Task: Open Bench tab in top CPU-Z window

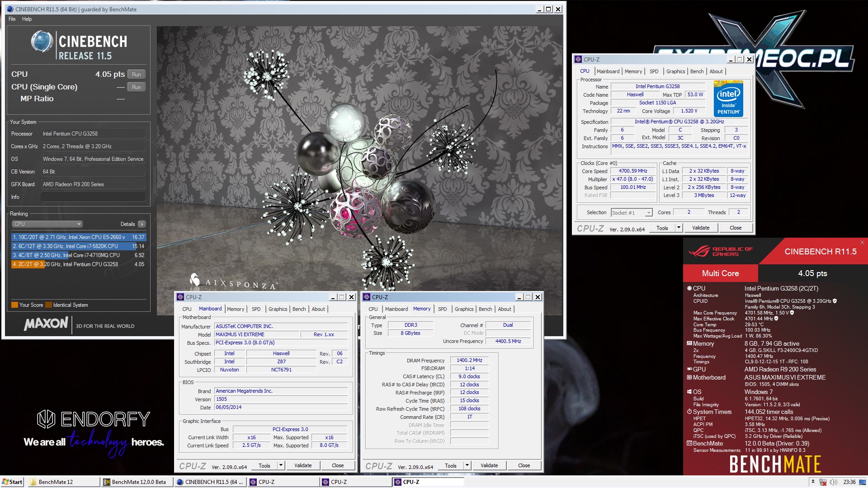Action: [x=697, y=71]
